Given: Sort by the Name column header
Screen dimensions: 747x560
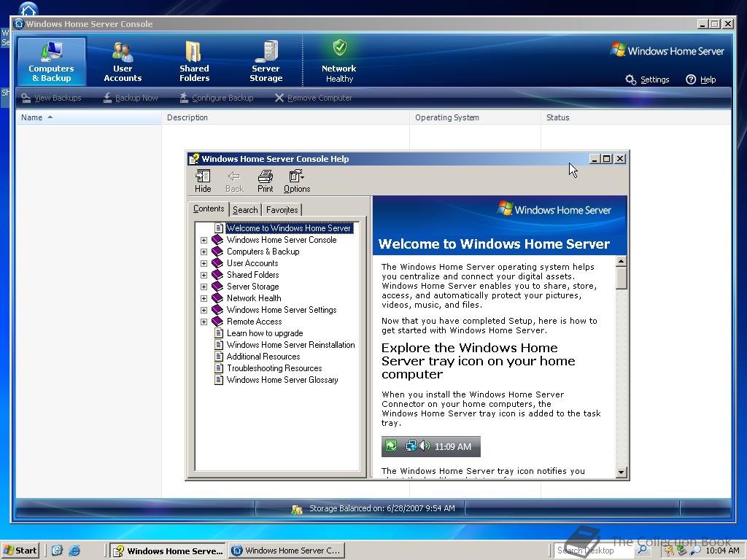Looking at the screenshot, I should tap(88, 117).
